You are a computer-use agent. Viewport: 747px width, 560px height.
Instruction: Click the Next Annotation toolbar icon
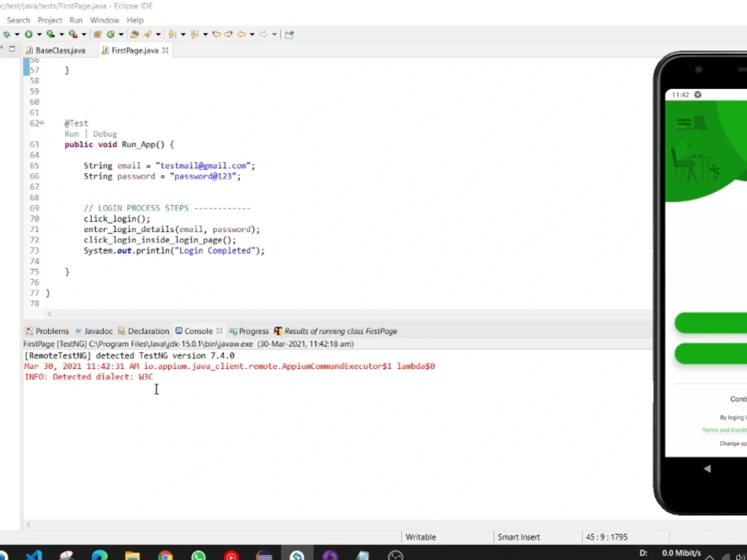click(x=173, y=34)
